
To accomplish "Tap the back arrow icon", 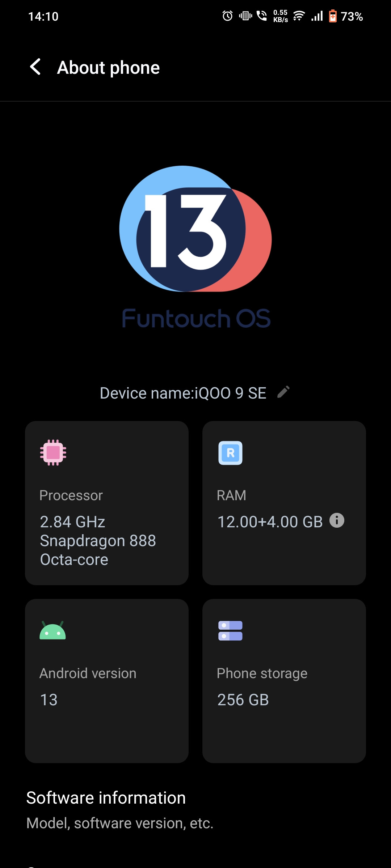I will point(35,67).
